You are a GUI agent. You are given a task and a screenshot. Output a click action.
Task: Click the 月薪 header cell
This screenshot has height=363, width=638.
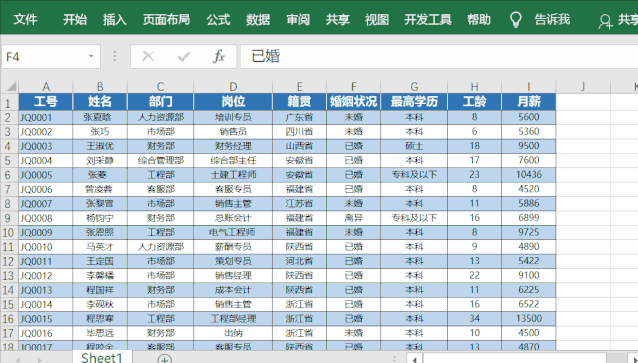pos(529,102)
